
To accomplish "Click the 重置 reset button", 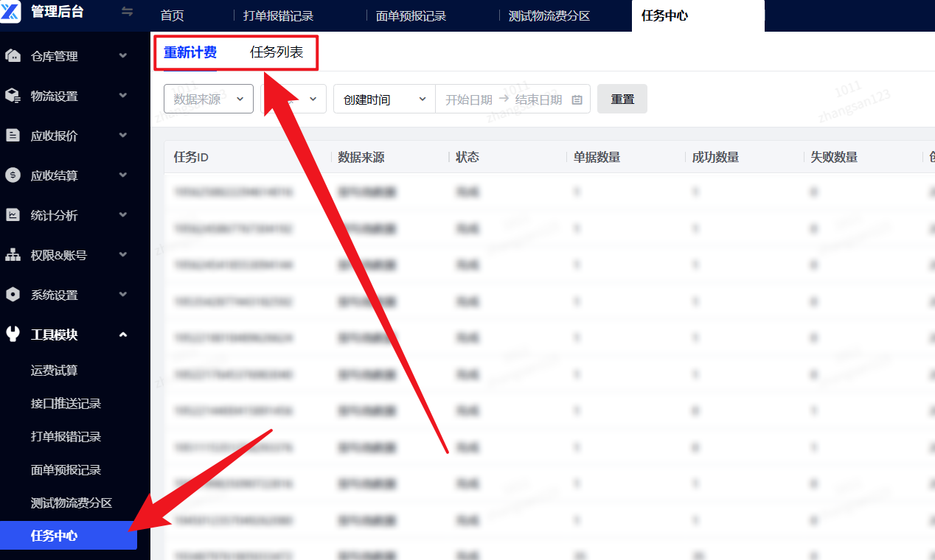I will point(622,99).
